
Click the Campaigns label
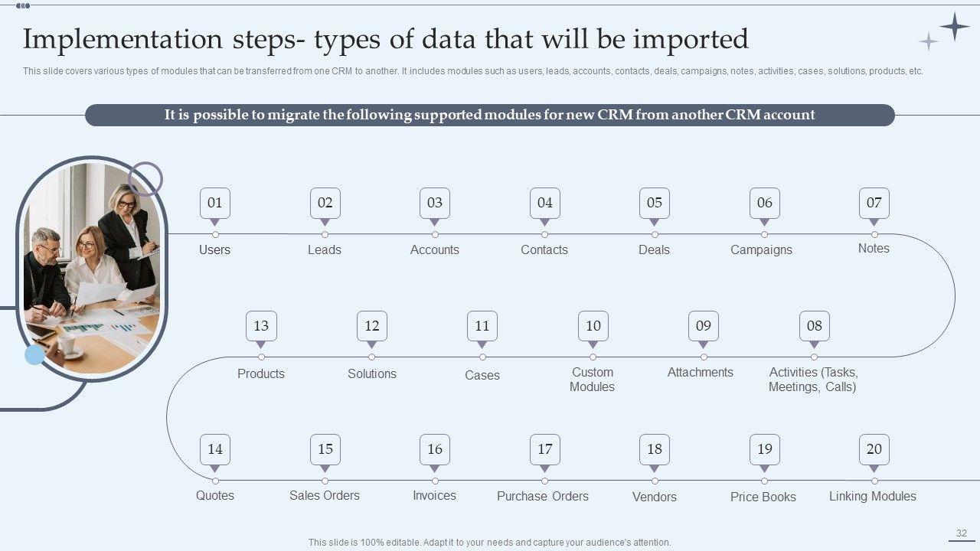(x=761, y=249)
